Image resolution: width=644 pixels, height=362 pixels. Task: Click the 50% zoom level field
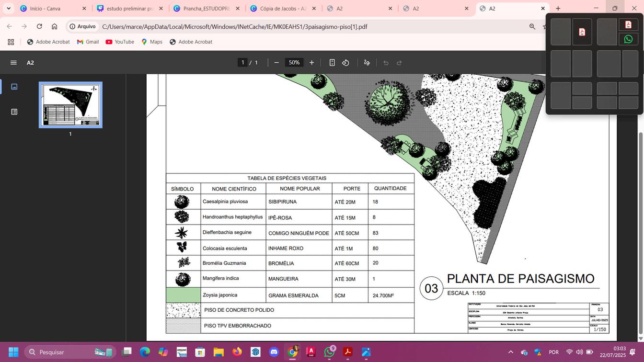coord(294,63)
